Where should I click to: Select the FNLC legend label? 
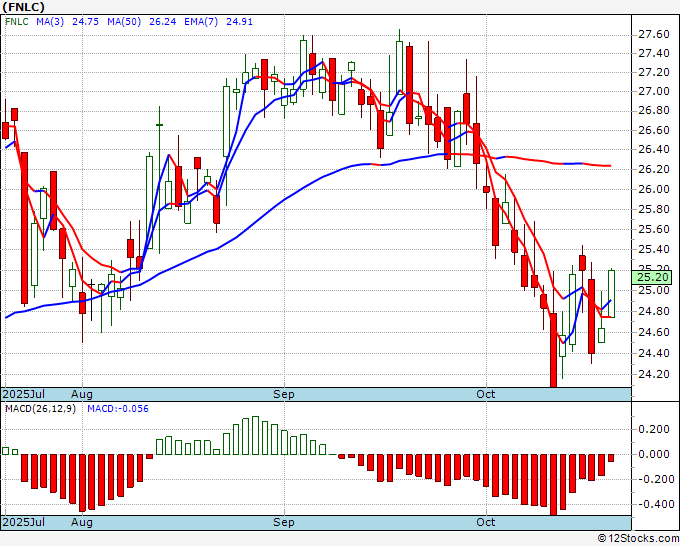coord(17,22)
